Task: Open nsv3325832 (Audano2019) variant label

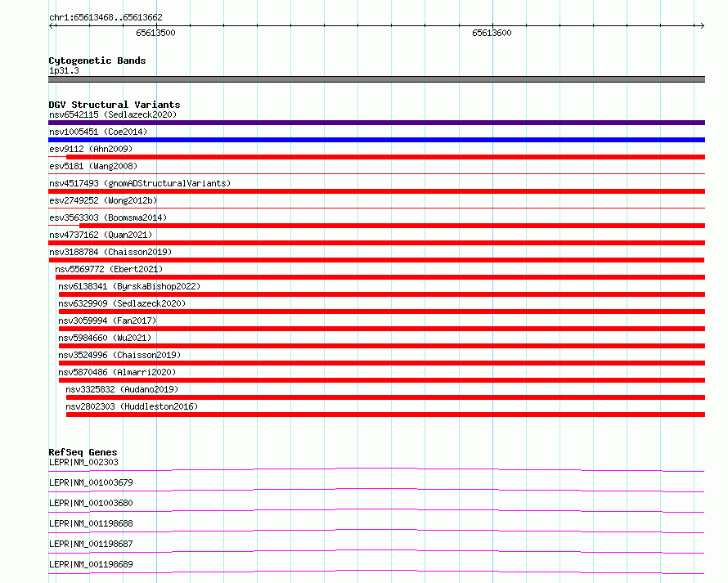Action: click(x=122, y=389)
